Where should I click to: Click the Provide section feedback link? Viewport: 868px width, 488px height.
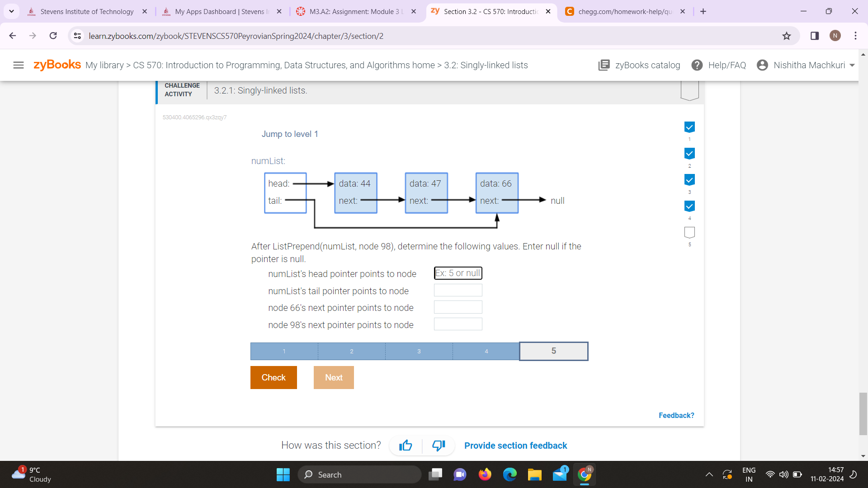coord(515,445)
